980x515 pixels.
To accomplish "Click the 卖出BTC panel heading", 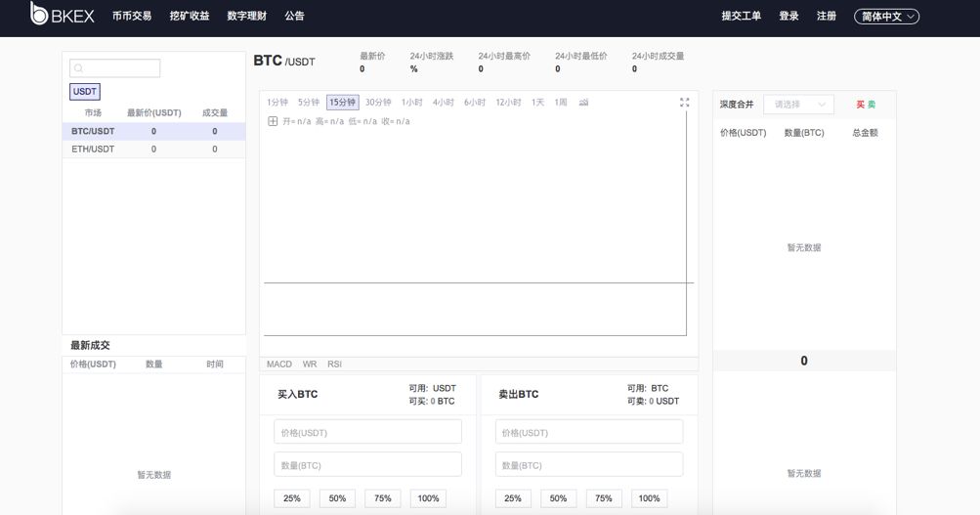I will pos(518,395).
